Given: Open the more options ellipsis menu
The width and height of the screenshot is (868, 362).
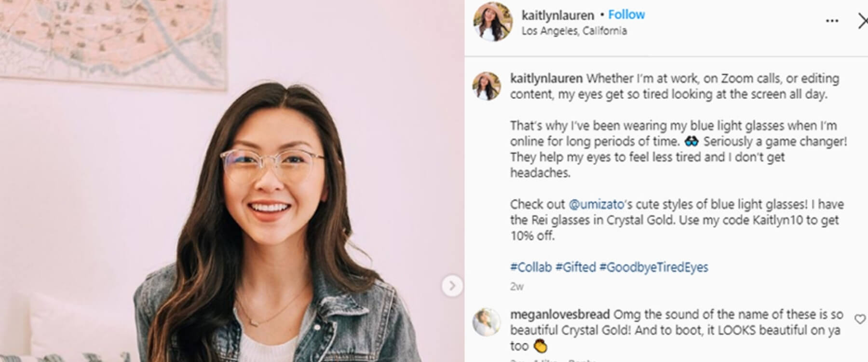Looking at the screenshot, I should pos(832,21).
